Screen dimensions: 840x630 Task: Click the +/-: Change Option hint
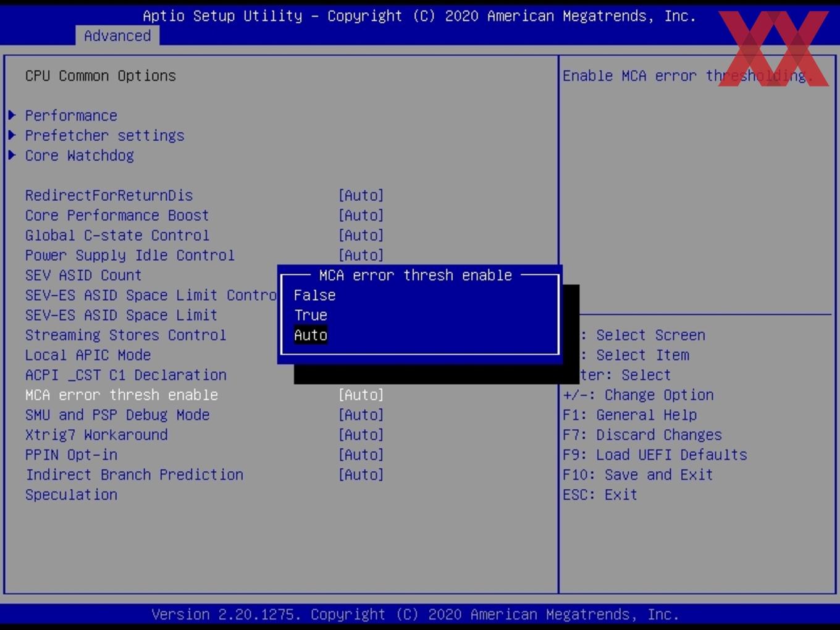click(x=638, y=395)
